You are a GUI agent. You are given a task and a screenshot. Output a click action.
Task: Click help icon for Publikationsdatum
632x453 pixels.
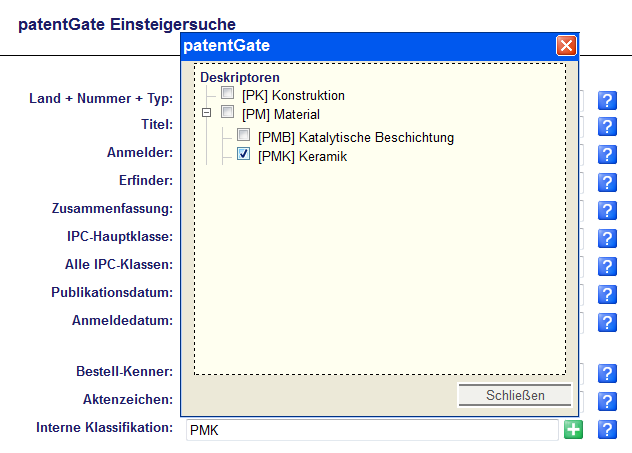pos(607,295)
